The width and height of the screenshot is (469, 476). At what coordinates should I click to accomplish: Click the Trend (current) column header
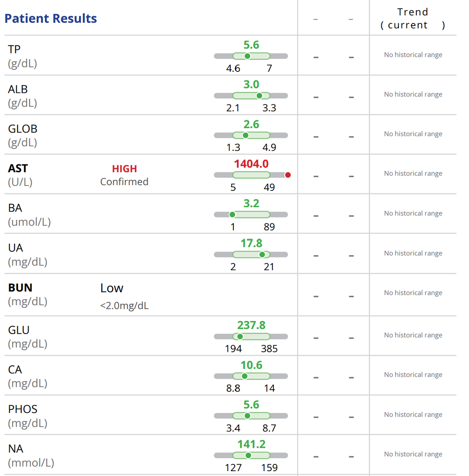coord(413,19)
